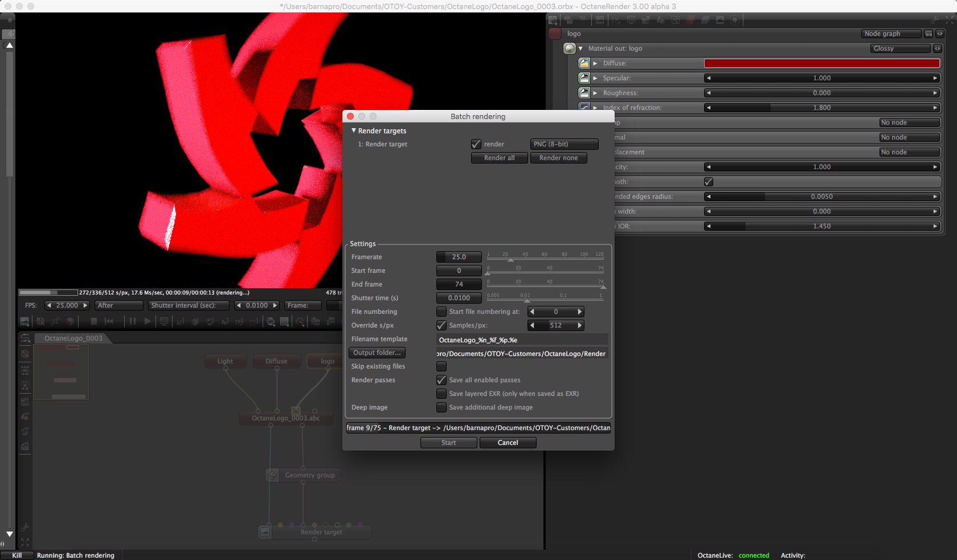The width and height of the screenshot is (957, 560).
Task: Select the OctaneLogo_0003 graph tab
Action: pyautogui.click(x=73, y=338)
